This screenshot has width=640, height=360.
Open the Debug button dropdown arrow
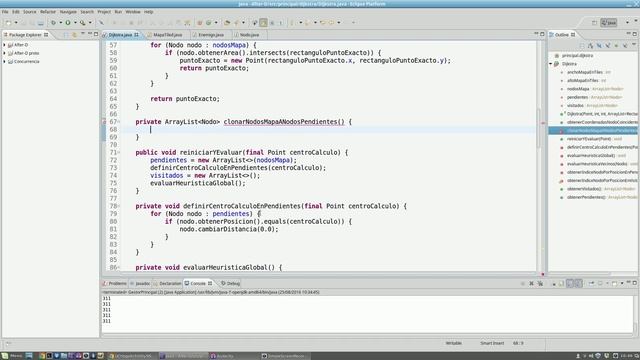60,23
